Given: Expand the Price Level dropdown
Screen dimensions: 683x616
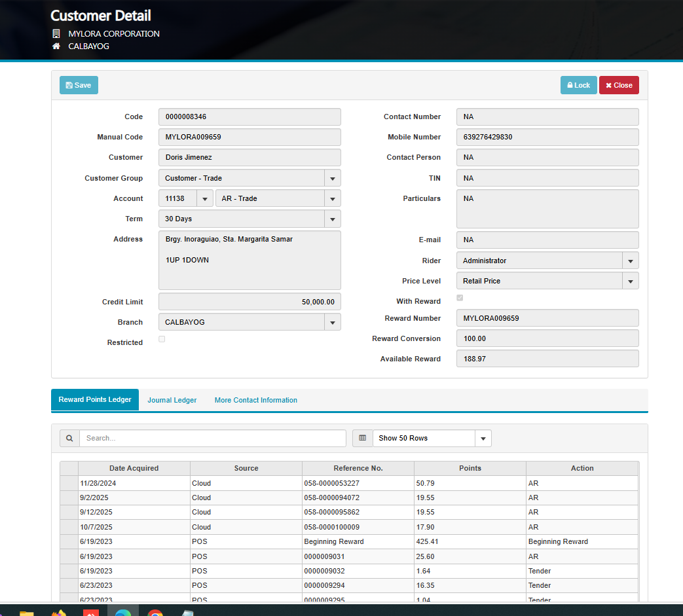Looking at the screenshot, I should 630,281.
